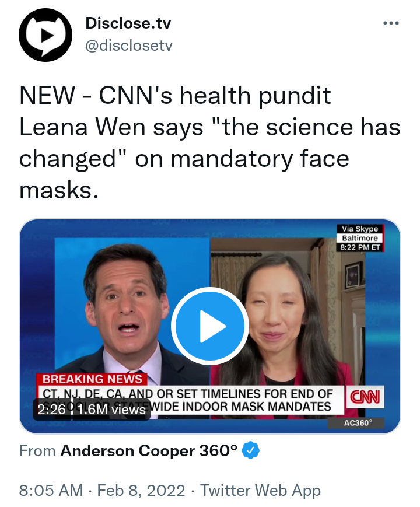
Task: Open the @disclosetv handle link
Action: click(x=129, y=46)
